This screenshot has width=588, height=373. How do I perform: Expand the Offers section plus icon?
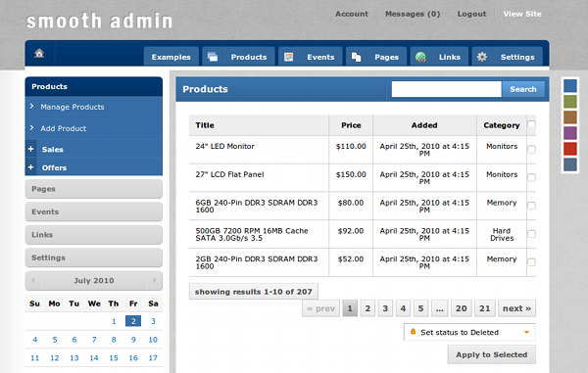[x=31, y=167]
